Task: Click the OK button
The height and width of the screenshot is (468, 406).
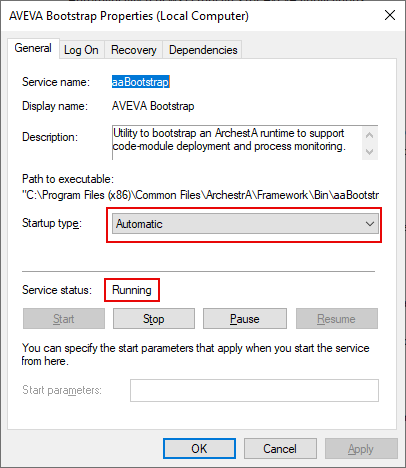Action: pos(199,449)
